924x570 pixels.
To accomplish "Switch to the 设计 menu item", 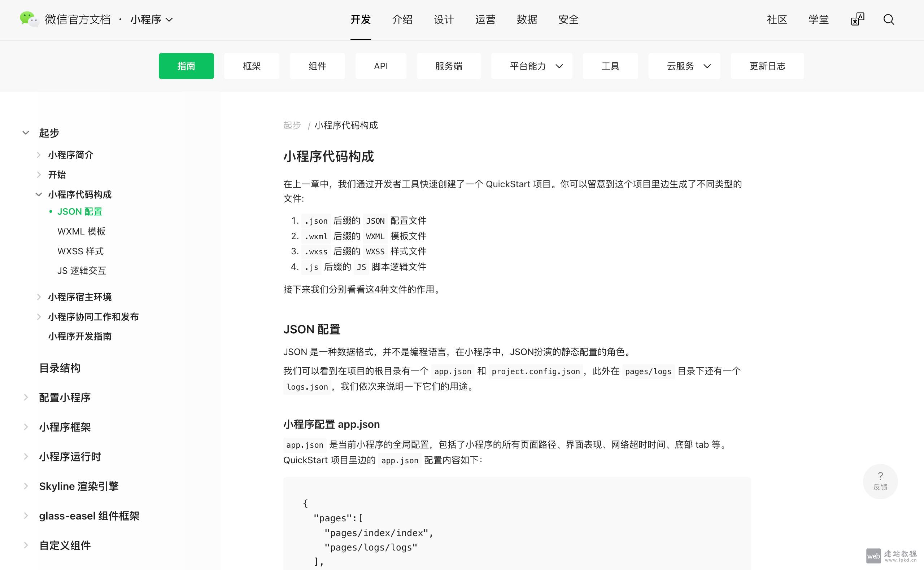I will [x=444, y=19].
